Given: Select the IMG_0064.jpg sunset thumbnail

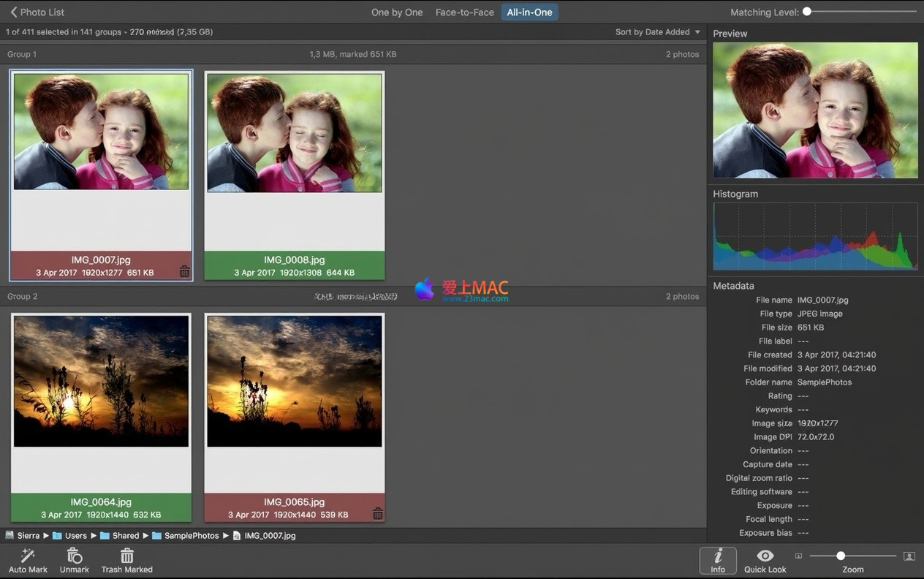Looking at the screenshot, I should (x=101, y=381).
